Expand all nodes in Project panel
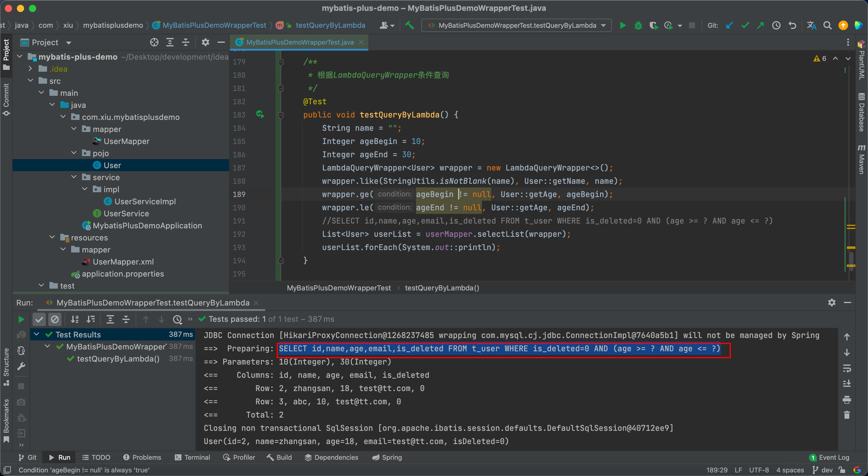The width and height of the screenshot is (868, 476). pos(170,42)
